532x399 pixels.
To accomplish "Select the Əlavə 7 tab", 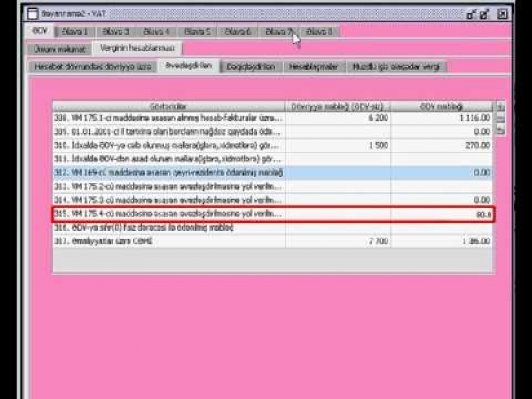I will tap(278, 31).
